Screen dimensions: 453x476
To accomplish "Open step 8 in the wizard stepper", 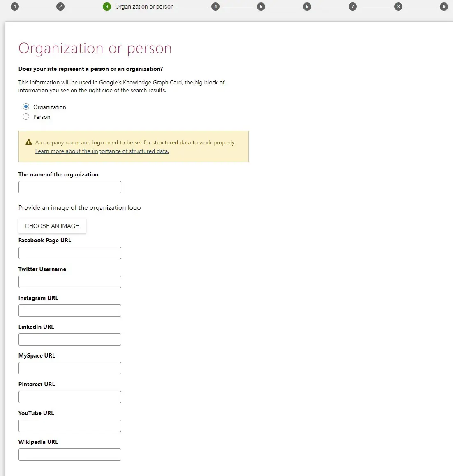I will click(398, 6).
